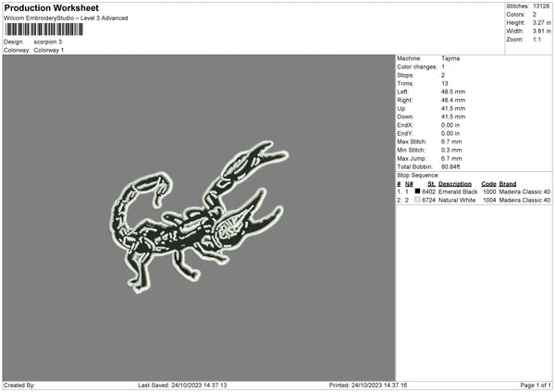The image size is (555, 392).
Task: Click the Machine value Tajima
Action: (450, 58)
